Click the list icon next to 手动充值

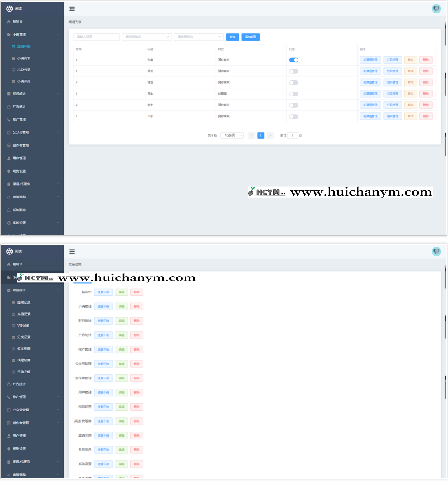tap(13, 372)
